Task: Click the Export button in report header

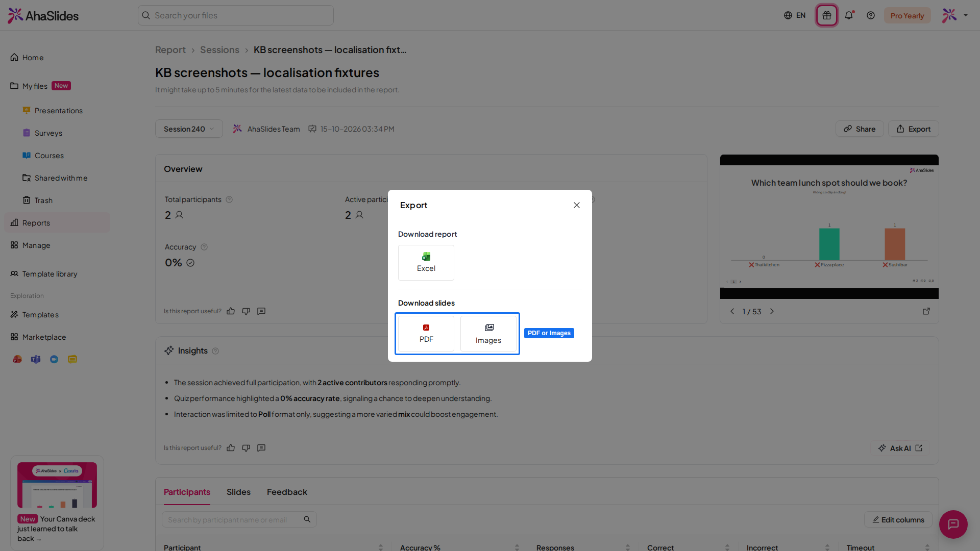Action: pos(914,129)
